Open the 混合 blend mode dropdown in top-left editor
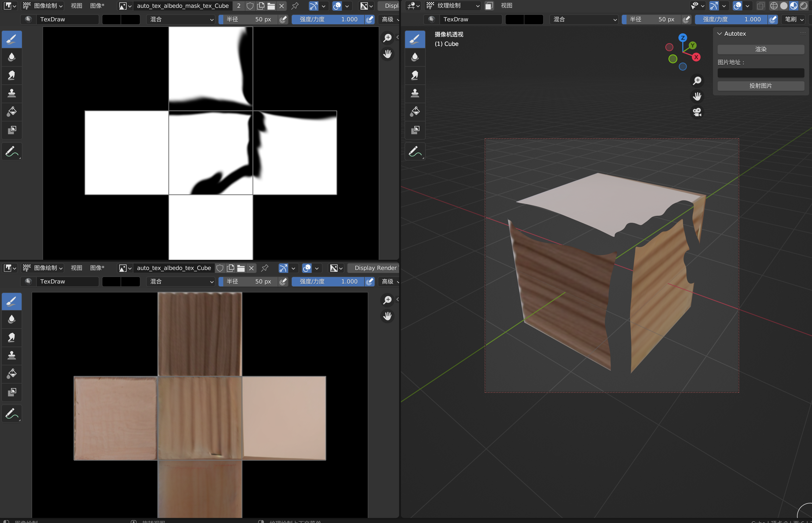 tap(181, 19)
